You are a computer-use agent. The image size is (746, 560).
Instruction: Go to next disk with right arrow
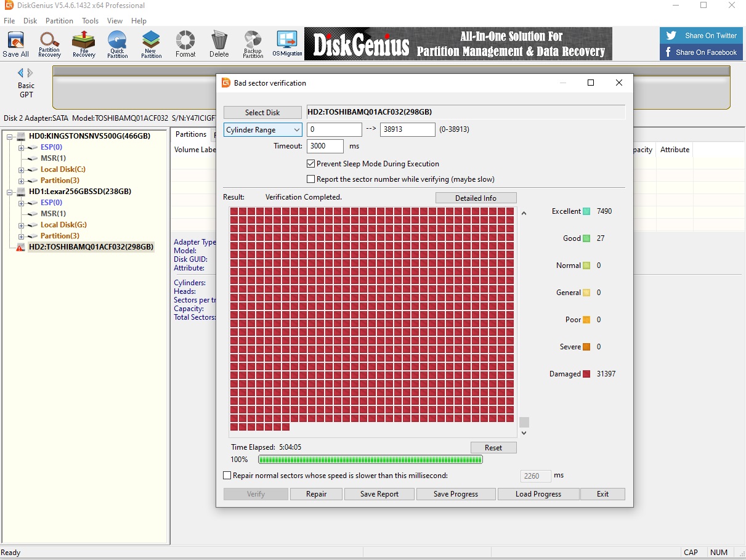pos(30,73)
